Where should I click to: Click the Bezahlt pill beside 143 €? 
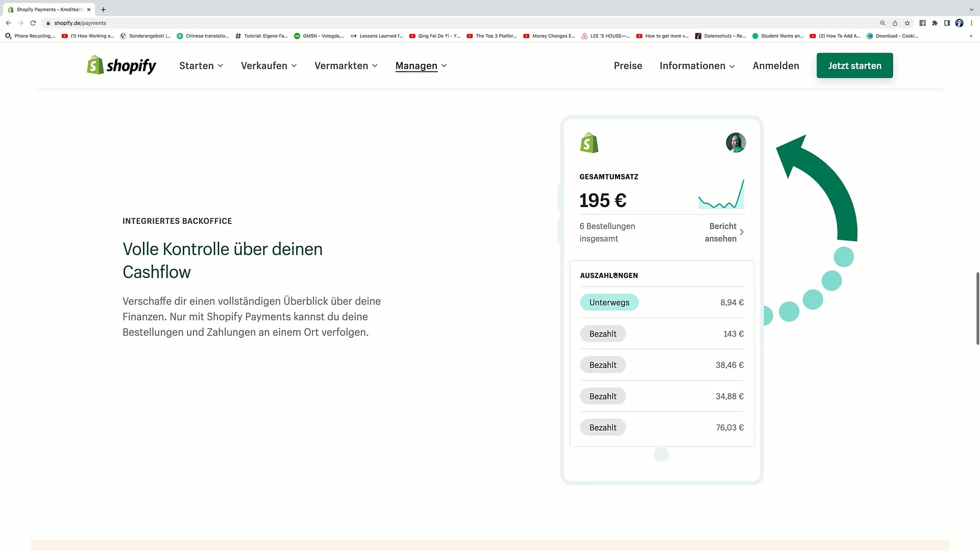click(603, 334)
